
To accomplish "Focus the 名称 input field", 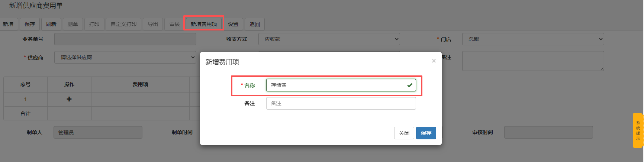I will pos(337,85).
